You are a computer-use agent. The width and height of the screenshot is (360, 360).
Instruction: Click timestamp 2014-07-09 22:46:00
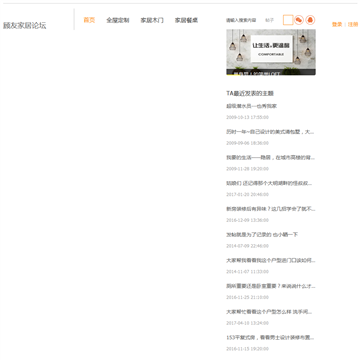(247, 246)
